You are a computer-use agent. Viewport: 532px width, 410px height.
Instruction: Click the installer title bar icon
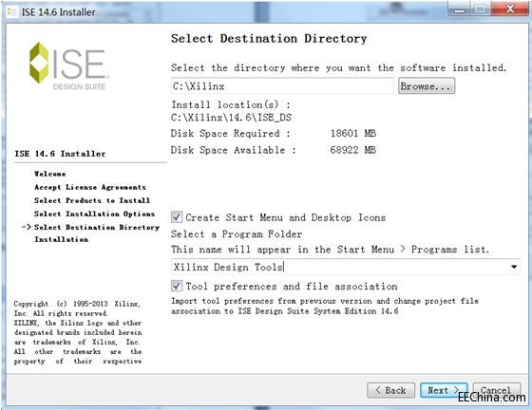pos(12,12)
